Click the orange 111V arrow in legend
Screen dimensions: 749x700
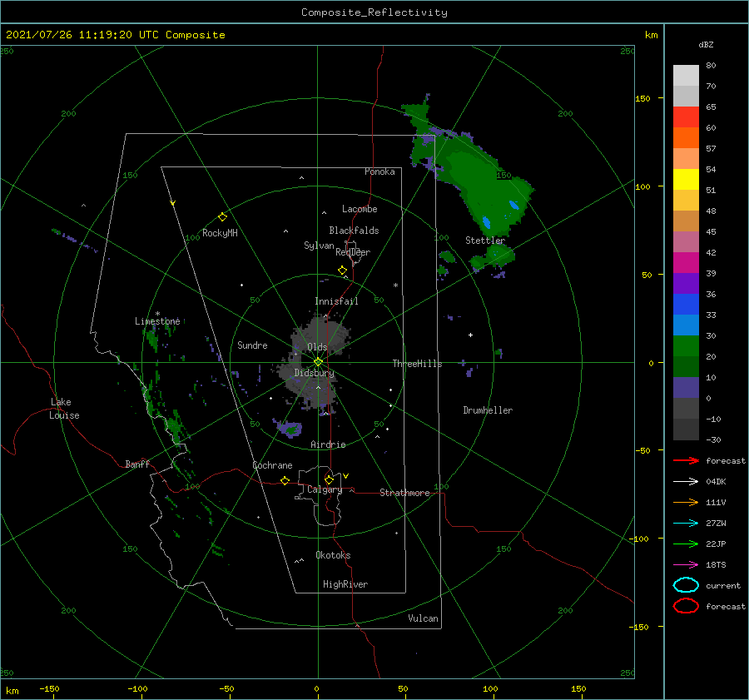pyautogui.click(x=686, y=502)
